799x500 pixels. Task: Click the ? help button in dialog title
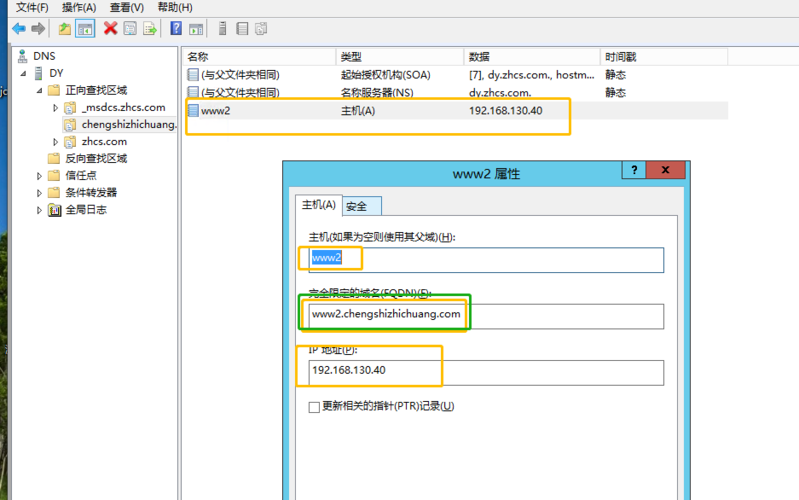634,171
